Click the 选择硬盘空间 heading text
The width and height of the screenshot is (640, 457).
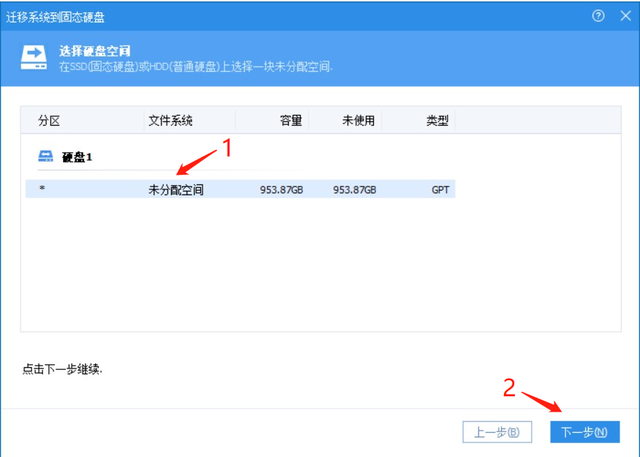(x=95, y=51)
